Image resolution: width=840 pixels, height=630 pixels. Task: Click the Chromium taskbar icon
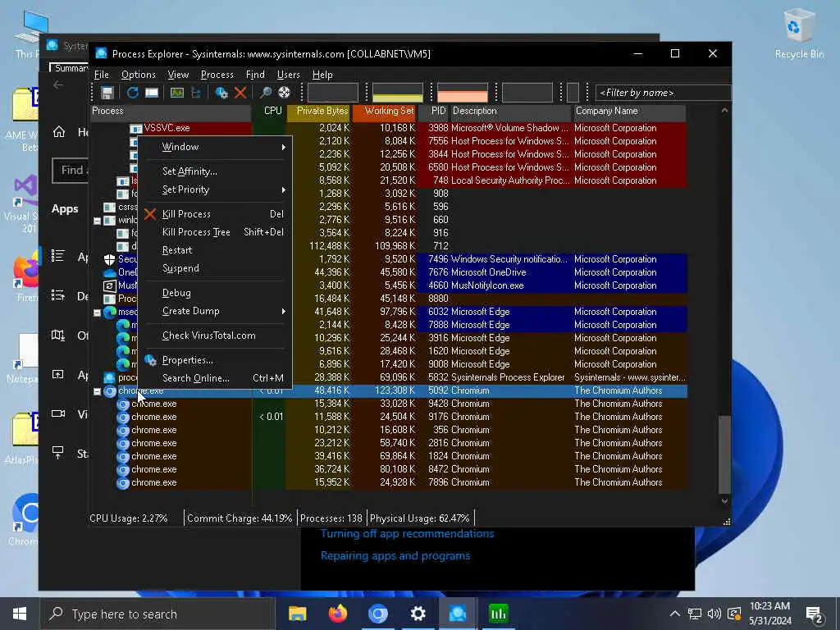point(377,614)
